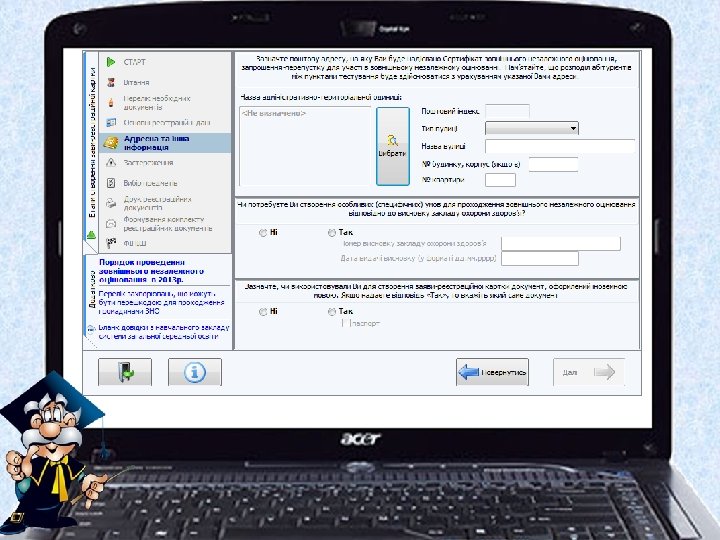The height and width of the screenshot is (540, 720).
Task: Click the green arrow on the vertical steps tab
Action: pyautogui.click(x=91, y=235)
